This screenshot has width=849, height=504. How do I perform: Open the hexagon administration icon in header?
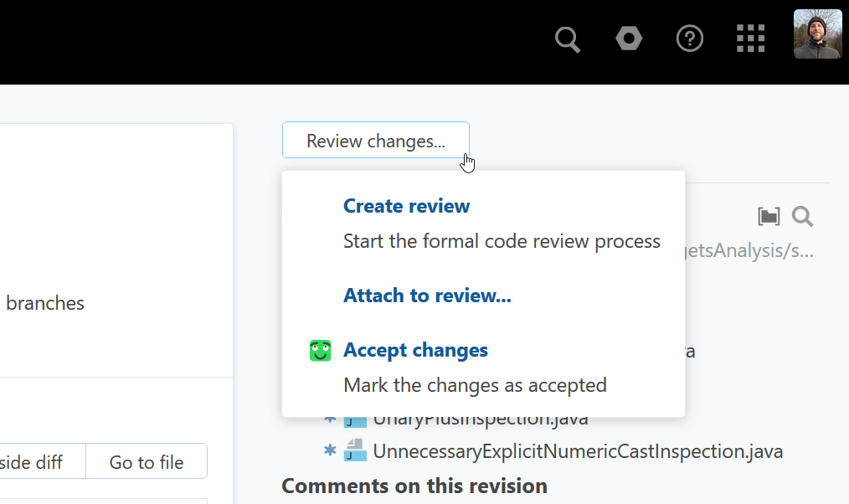click(629, 39)
